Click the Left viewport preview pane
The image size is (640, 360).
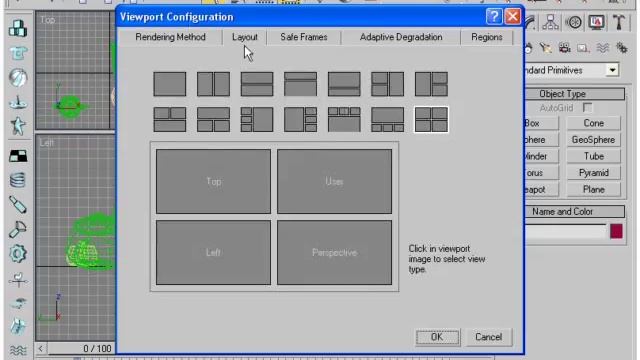point(213,252)
